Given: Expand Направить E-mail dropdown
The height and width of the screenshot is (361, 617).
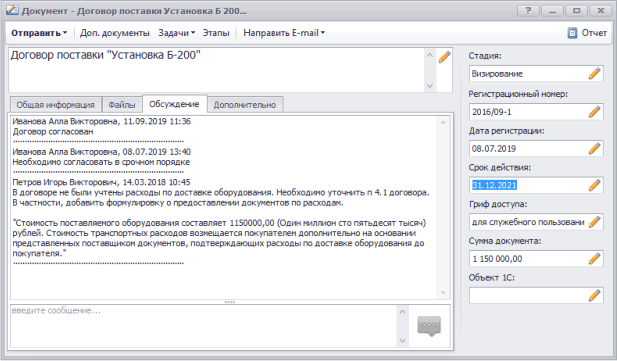Looking at the screenshot, I should [284, 33].
